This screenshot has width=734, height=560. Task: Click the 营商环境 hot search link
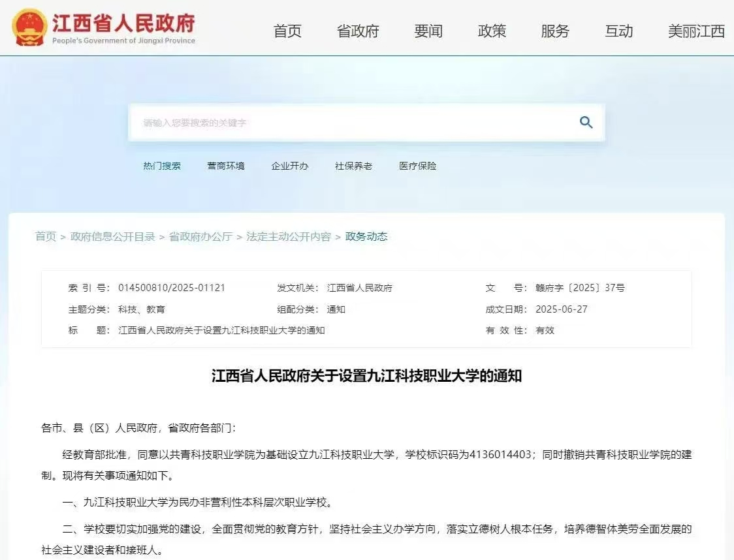coord(226,166)
